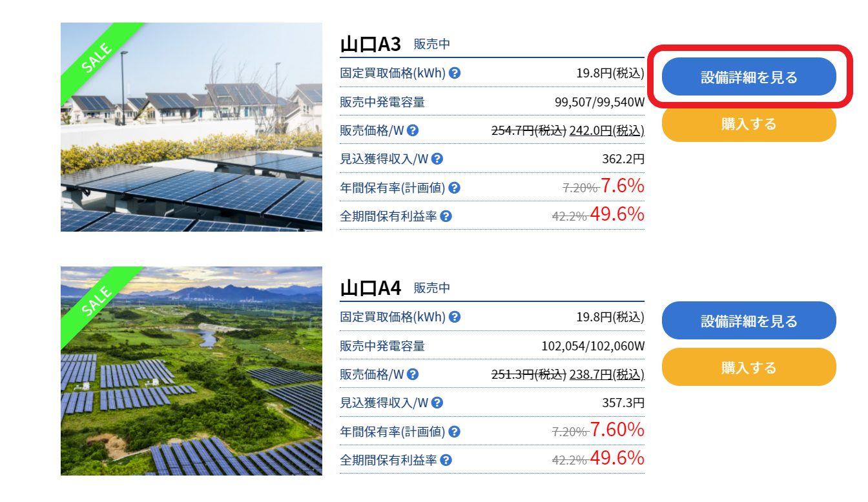
Task: Click help icon beside 山口A4 販売価格/W
Action: coord(413,374)
